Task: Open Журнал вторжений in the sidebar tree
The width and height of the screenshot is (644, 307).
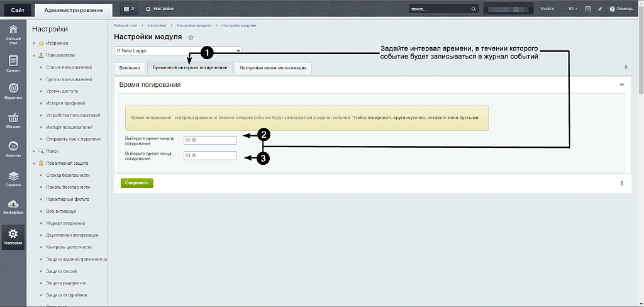Action: 65,223
